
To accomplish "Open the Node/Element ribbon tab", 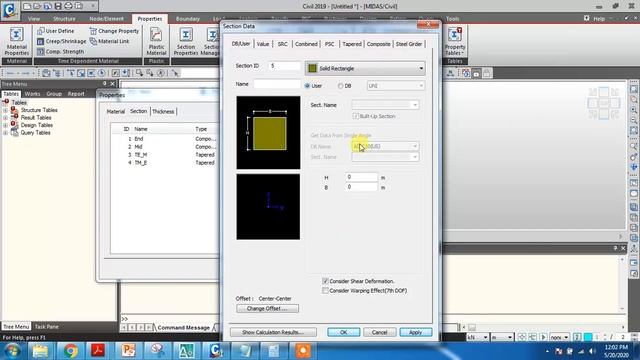I will [106, 19].
